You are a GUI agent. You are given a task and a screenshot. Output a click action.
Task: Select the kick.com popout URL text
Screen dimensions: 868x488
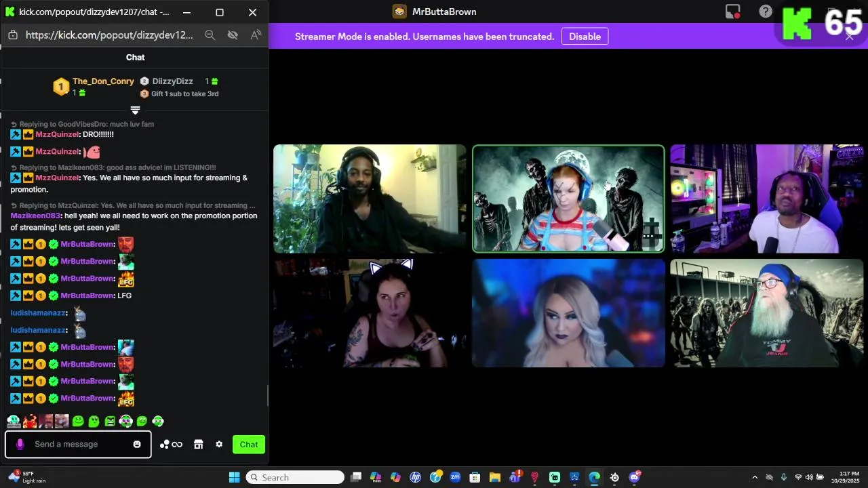click(109, 35)
